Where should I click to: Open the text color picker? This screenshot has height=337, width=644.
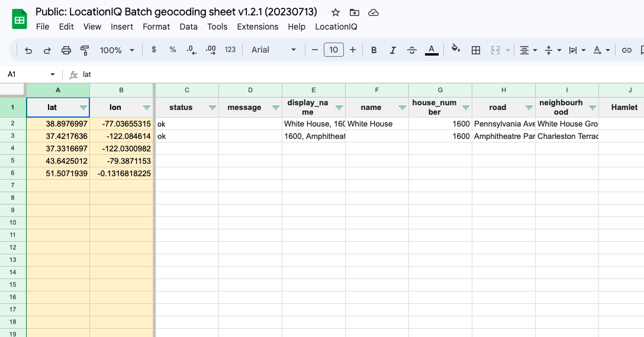[x=432, y=50]
